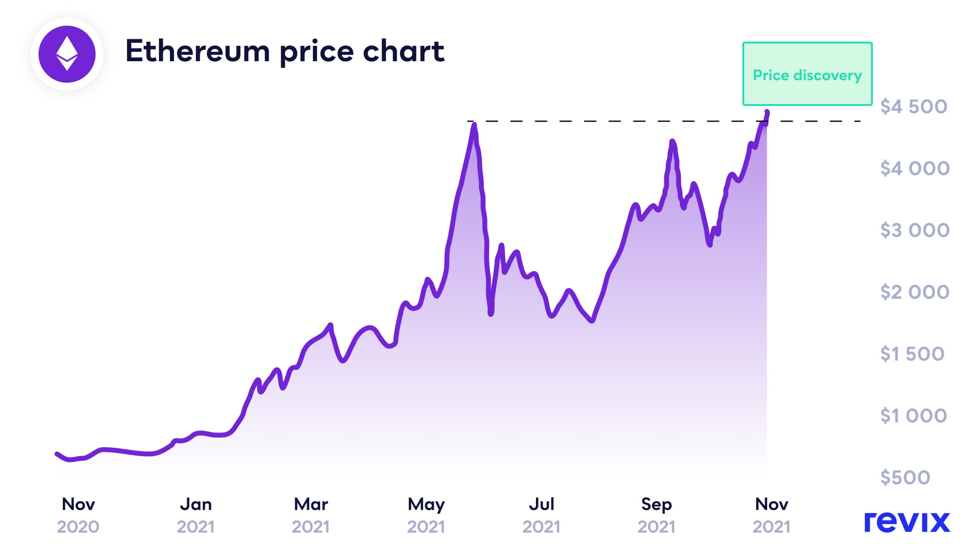
Task: Click the $500 price axis label
Action: tap(905, 478)
